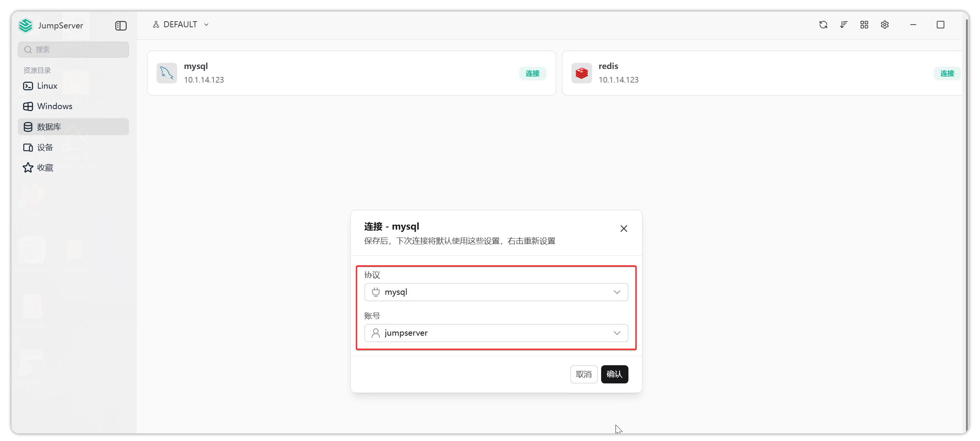Open 设备 devices category
The height and width of the screenshot is (441, 980).
pyautogui.click(x=45, y=147)
